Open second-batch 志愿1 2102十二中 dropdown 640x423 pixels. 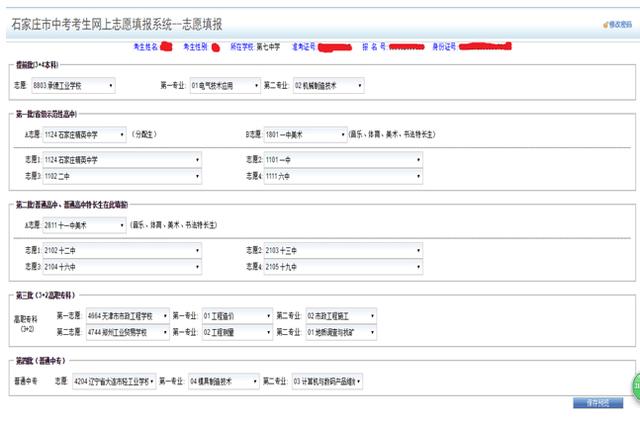(122, 250)
